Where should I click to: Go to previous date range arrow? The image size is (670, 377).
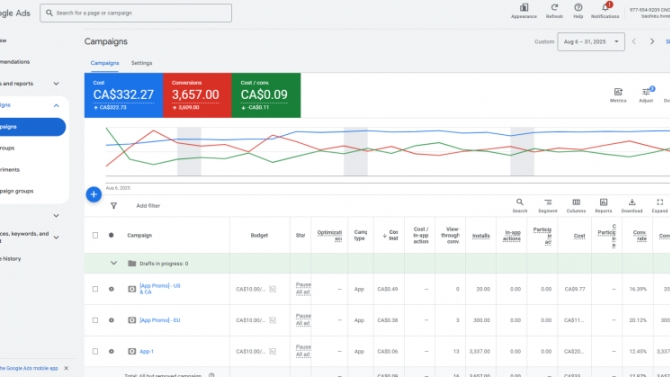tap(634, 41)
